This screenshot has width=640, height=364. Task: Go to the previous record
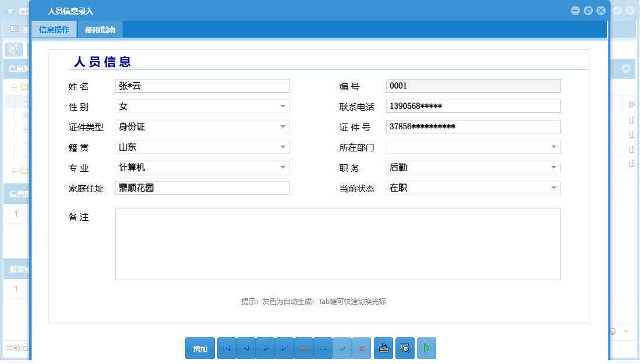tap(246, 348)
